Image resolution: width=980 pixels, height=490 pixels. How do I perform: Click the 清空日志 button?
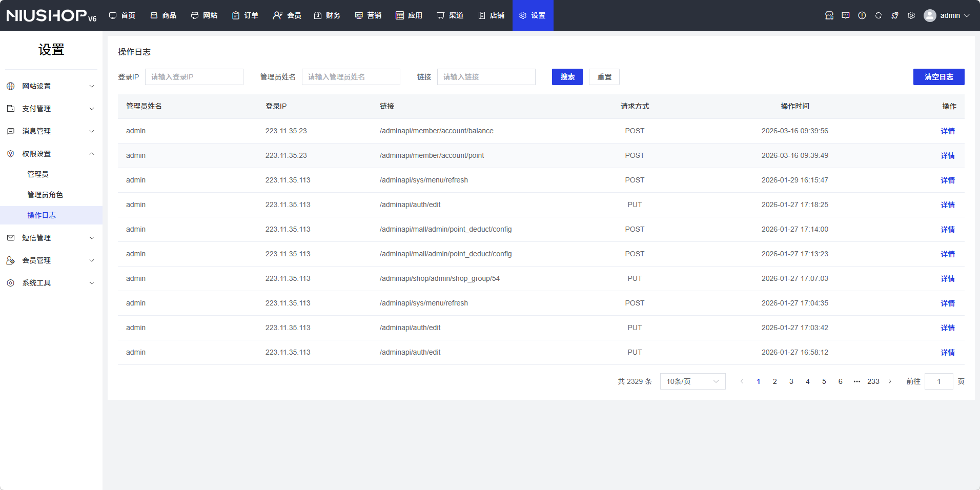[938, 77]
